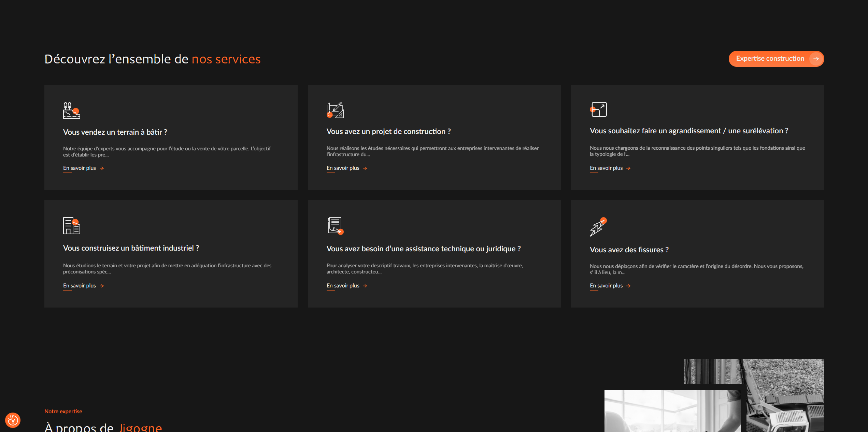Click the Découvrez l'ensemble de nos services title

click(153, 59)
